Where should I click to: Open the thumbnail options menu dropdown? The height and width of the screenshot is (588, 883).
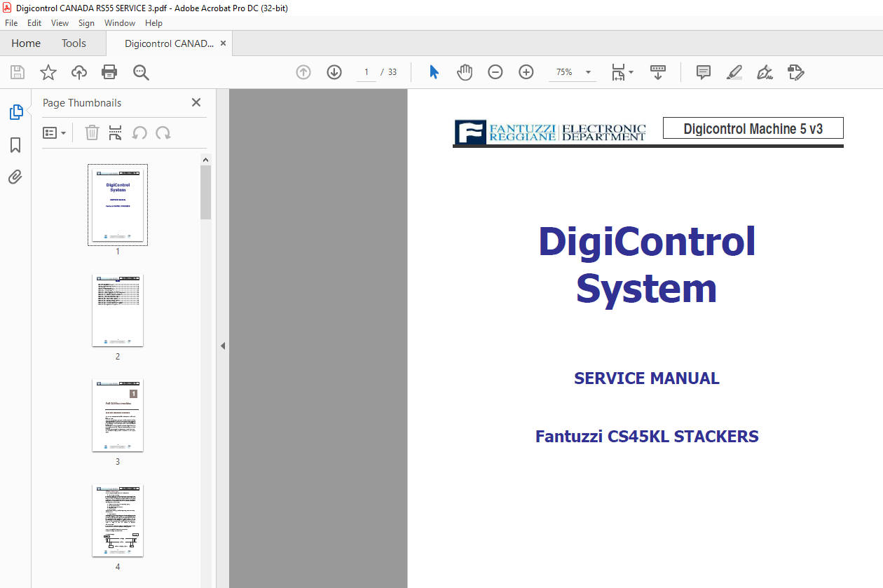tap(54, 132)
